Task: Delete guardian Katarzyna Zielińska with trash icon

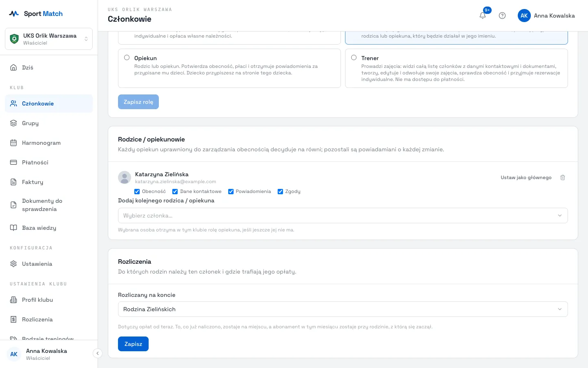Action: (x=563, y=177)
